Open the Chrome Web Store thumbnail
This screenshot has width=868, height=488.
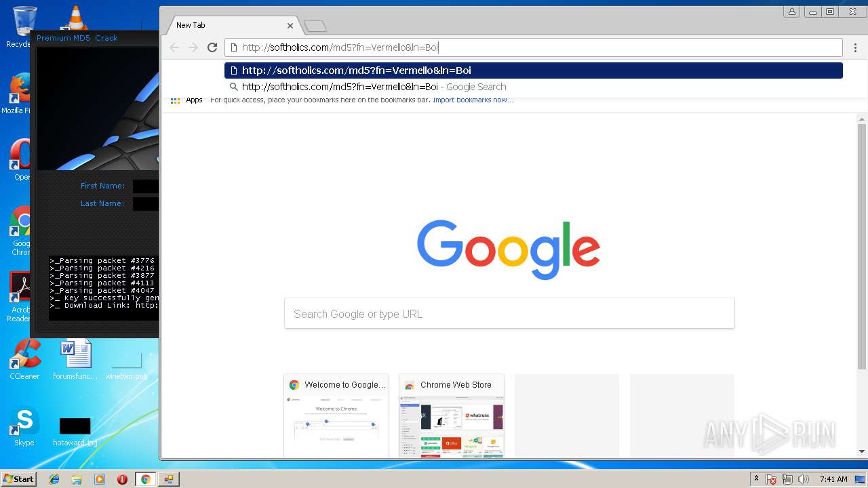(452, 415)
